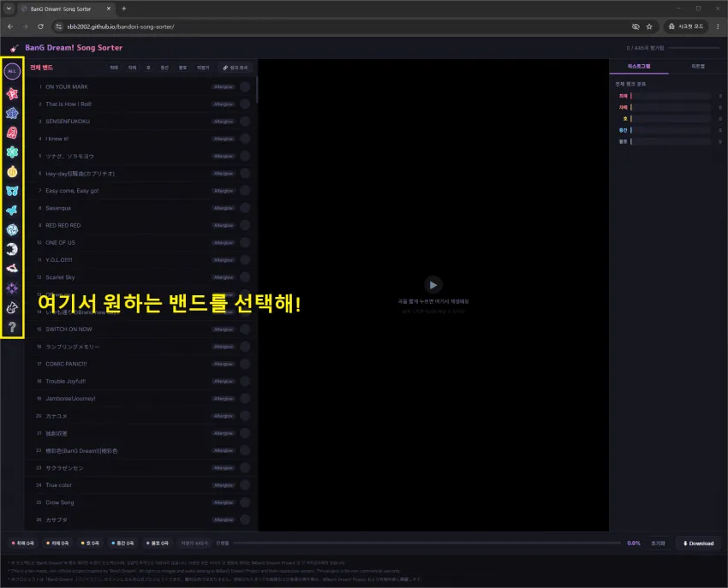
Task: Toggle rating circle for That Is How I Roll!
Action: [x=245, y=104]
